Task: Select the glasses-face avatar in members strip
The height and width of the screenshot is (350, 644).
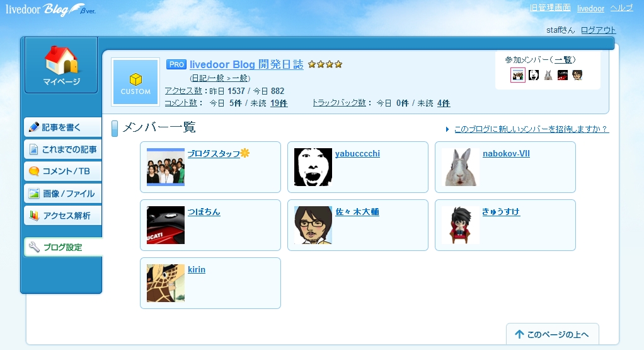Action: (x=577, y=75)
